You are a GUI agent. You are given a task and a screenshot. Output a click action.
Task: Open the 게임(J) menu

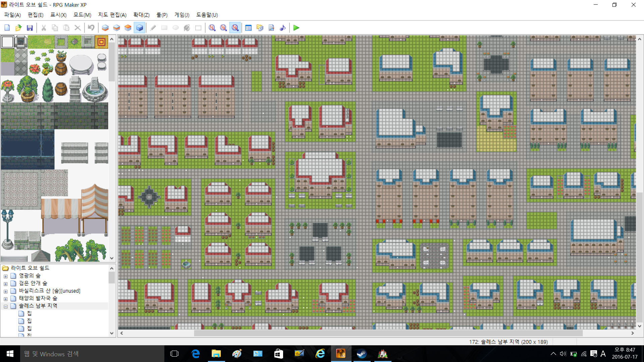point(182,15)
